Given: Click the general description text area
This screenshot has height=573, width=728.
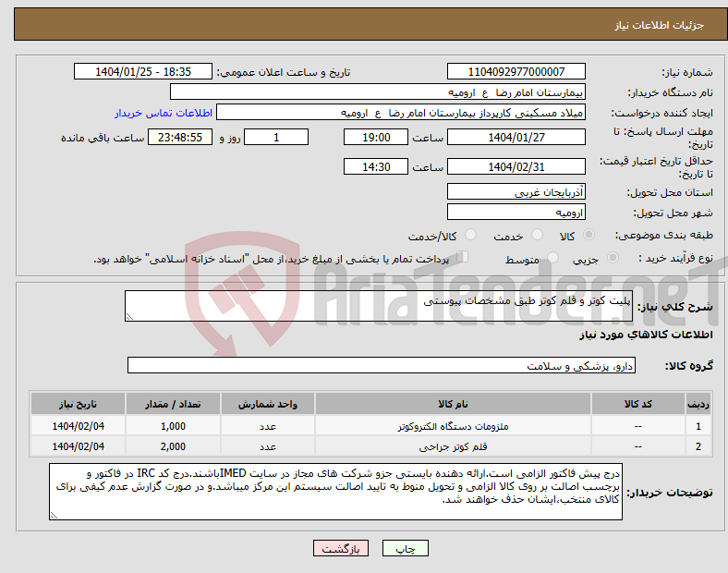Looking at the screenshot, I should coord(379,306).
